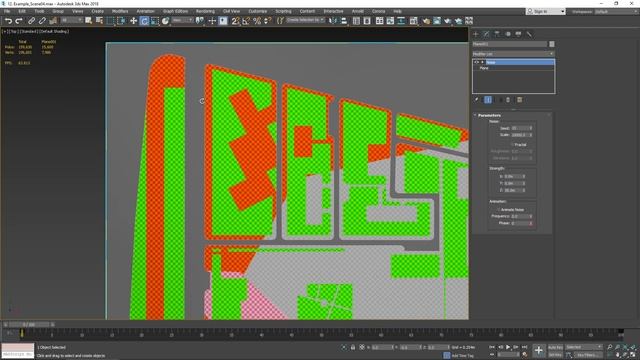
Task: Toggle the Window/Crossing selection icon
Action: click(121, 21)
